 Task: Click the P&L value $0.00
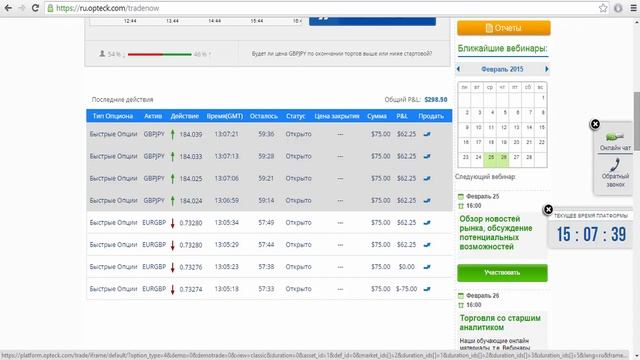point(406,267)
